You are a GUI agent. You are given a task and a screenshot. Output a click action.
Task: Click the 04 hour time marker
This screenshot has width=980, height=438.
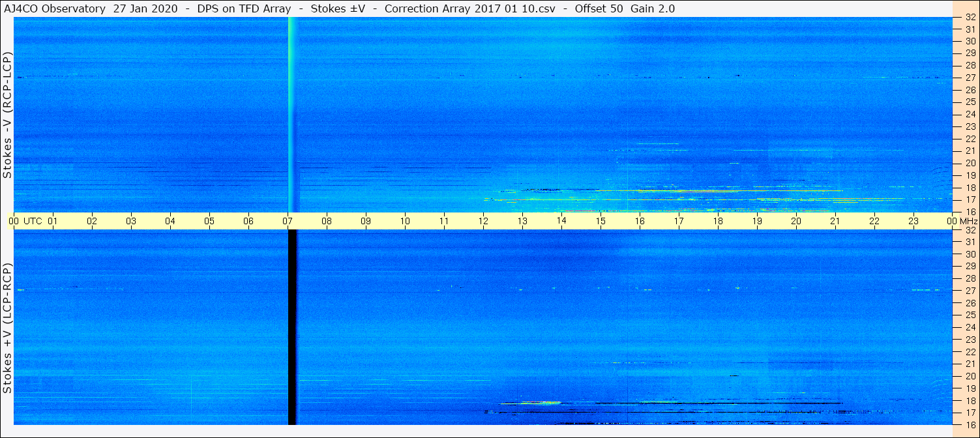pyautogui.click(x=170, y=221)
